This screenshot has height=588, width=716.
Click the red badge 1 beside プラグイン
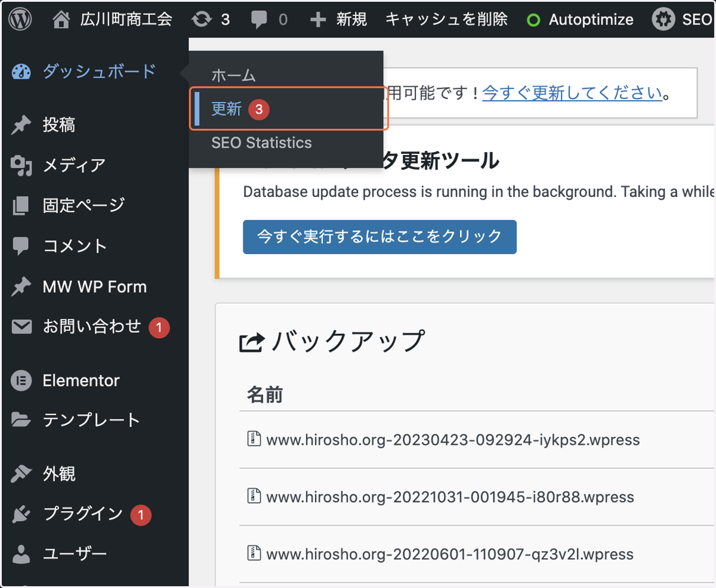[140, 515]
